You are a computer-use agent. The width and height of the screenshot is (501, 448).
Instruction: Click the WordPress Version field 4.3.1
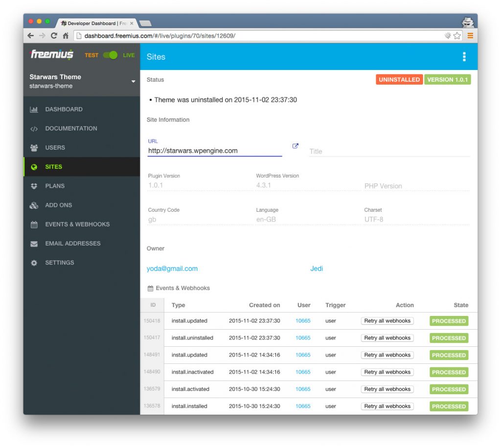[308, 185]
